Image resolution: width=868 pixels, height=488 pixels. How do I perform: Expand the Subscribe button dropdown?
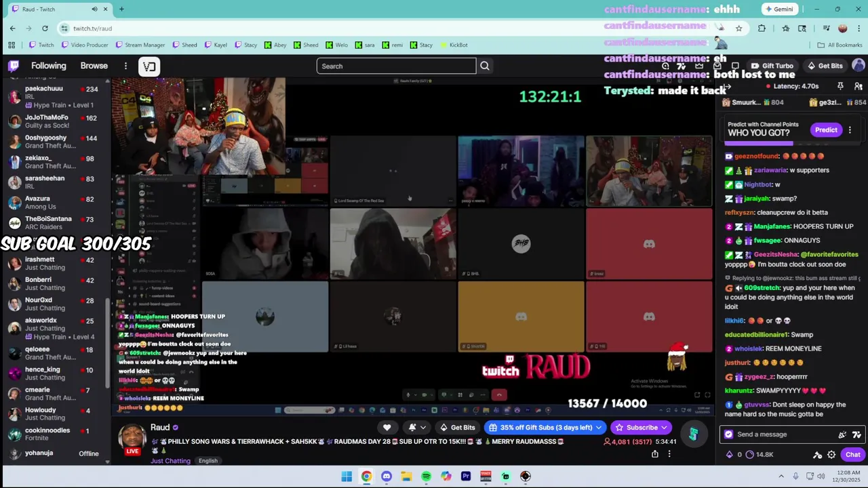click(664, 428)
